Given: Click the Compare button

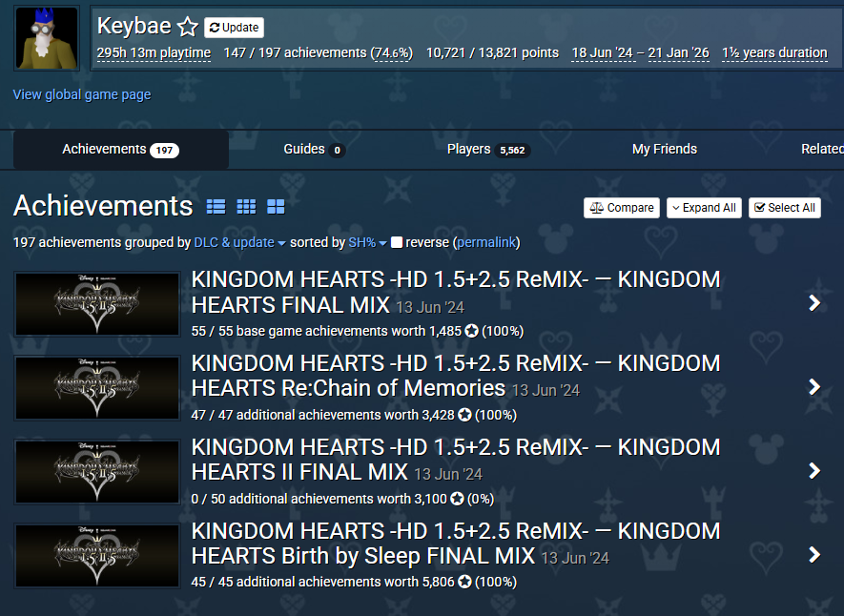Looking at the screenshot, I should (x=622, y=208).
